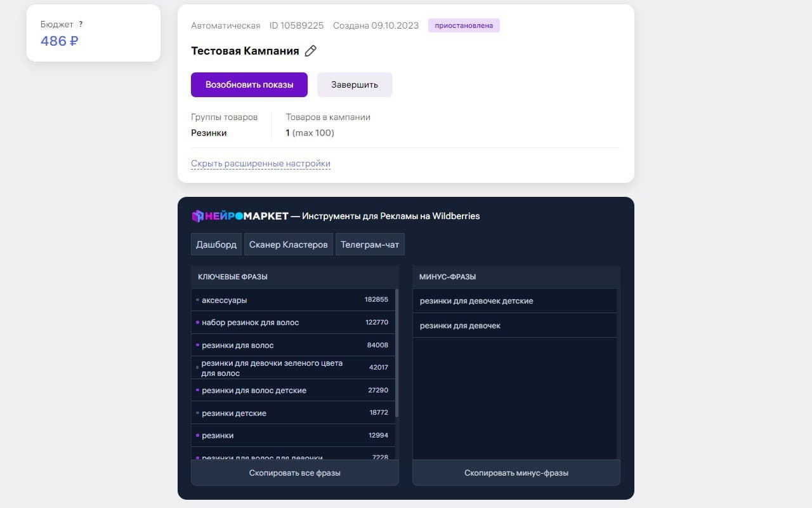The width and height of the screenshot is (812, 508).
Task: Collapse the 'Скрыть расширенные настройки' link
Action: (x=261, y=163)
